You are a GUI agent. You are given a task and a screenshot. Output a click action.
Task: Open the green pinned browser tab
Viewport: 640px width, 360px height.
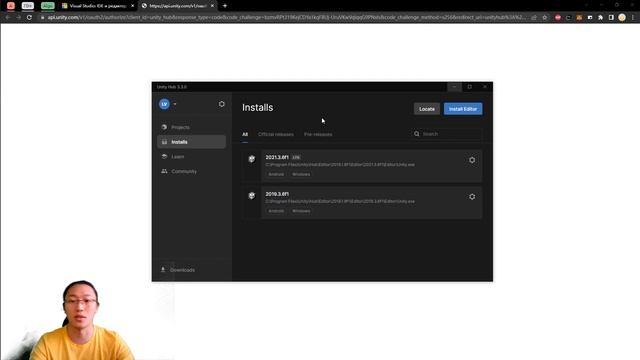point(48,6)
